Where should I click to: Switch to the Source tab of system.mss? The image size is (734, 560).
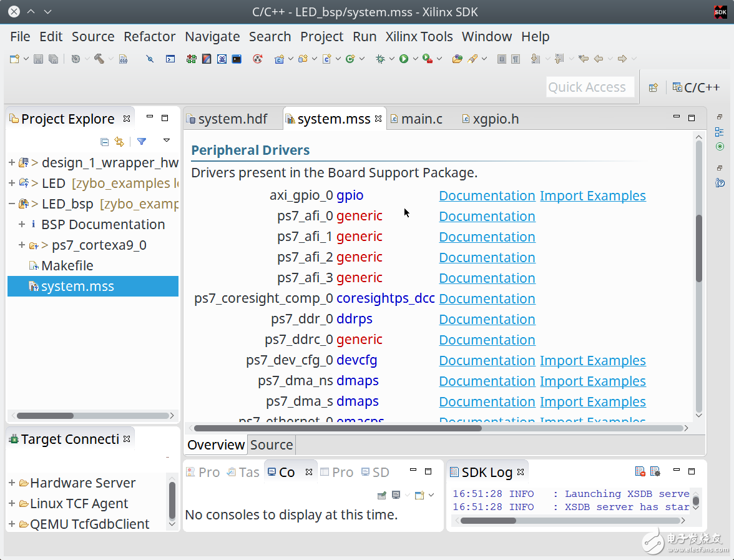coord(272,445)
